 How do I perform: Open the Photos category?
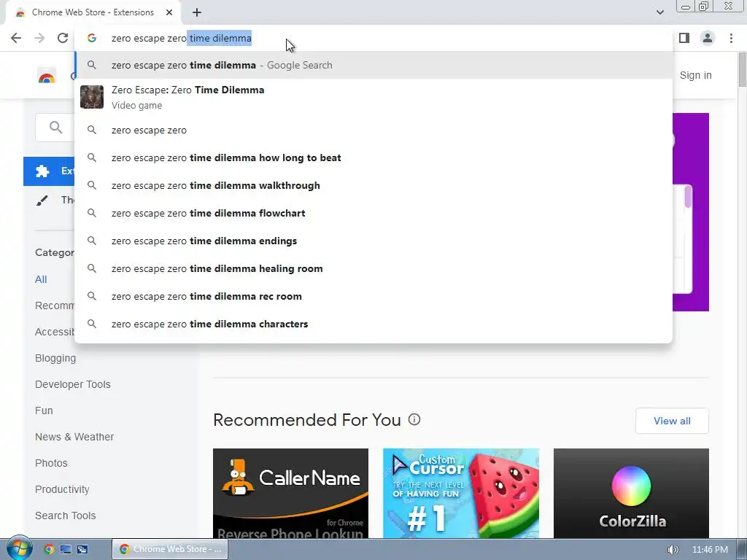coord(51,463)
